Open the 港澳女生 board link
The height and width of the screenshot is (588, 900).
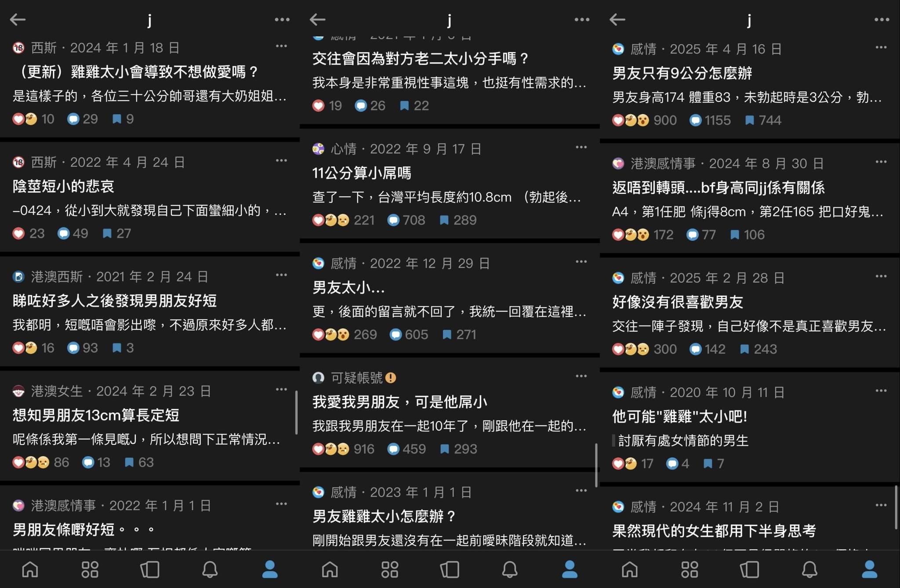click(57, 391)
